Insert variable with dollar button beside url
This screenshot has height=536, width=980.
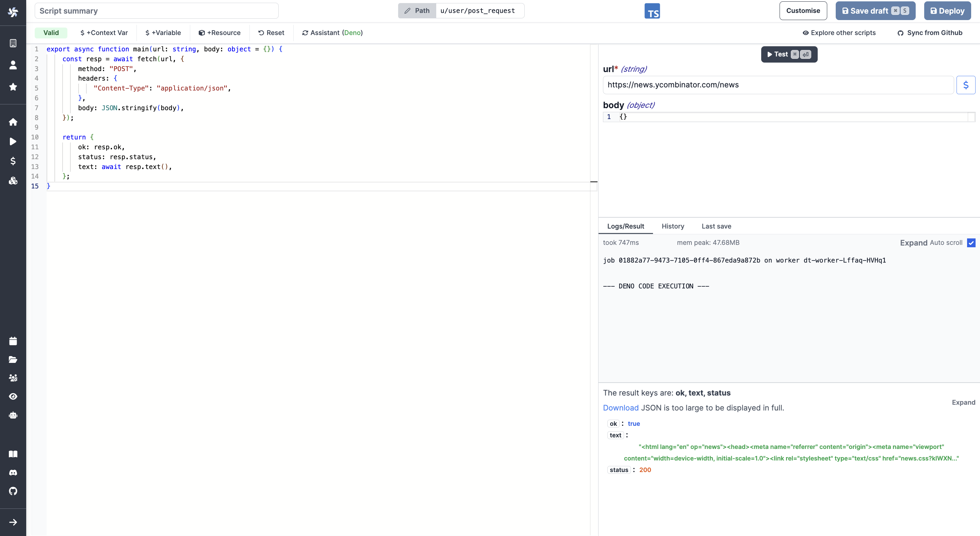coord(966,85)
